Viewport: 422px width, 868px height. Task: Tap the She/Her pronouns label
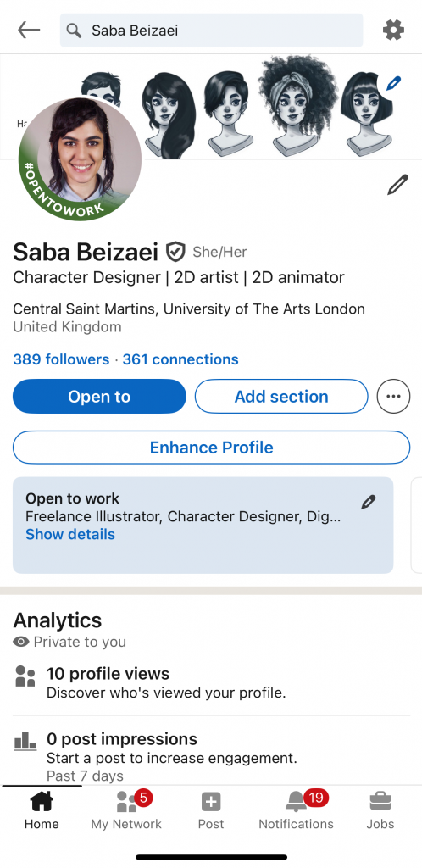click(219, 253)
